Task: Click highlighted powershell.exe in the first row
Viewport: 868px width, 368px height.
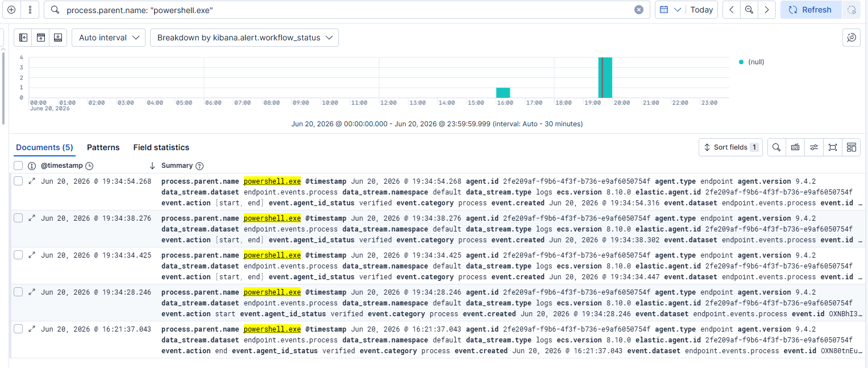Action: click(x=272, y=181)
